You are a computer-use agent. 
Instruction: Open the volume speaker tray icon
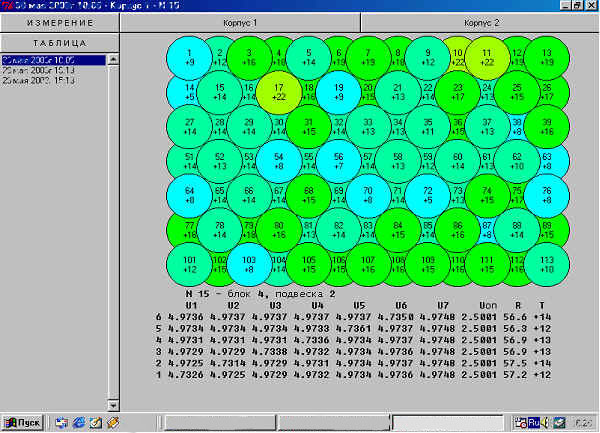point(545,423)
